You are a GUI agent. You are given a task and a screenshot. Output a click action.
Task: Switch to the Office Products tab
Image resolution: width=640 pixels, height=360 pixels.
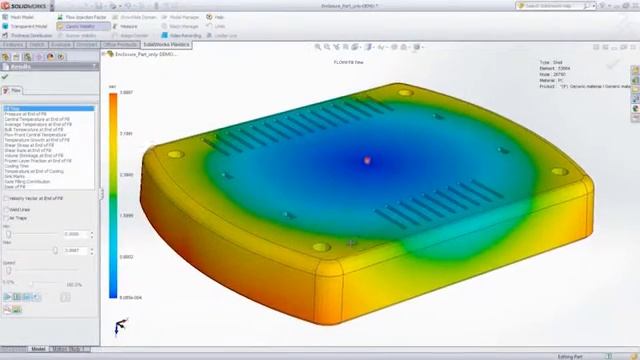click(120, 44)
